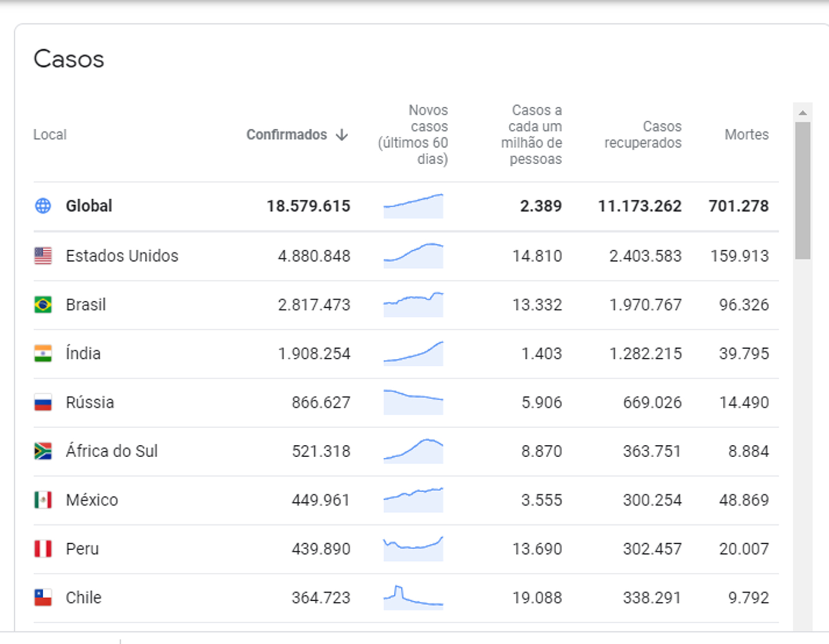Click the South Africa flag icon
This screenshot has width=829, height=644.
tap(43, 451)
